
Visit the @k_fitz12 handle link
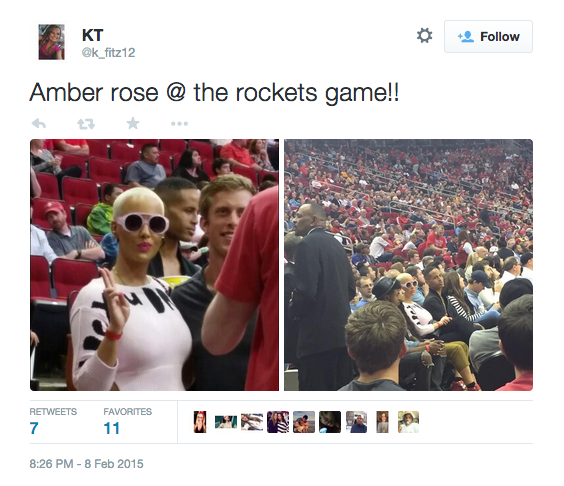[108, 53]
